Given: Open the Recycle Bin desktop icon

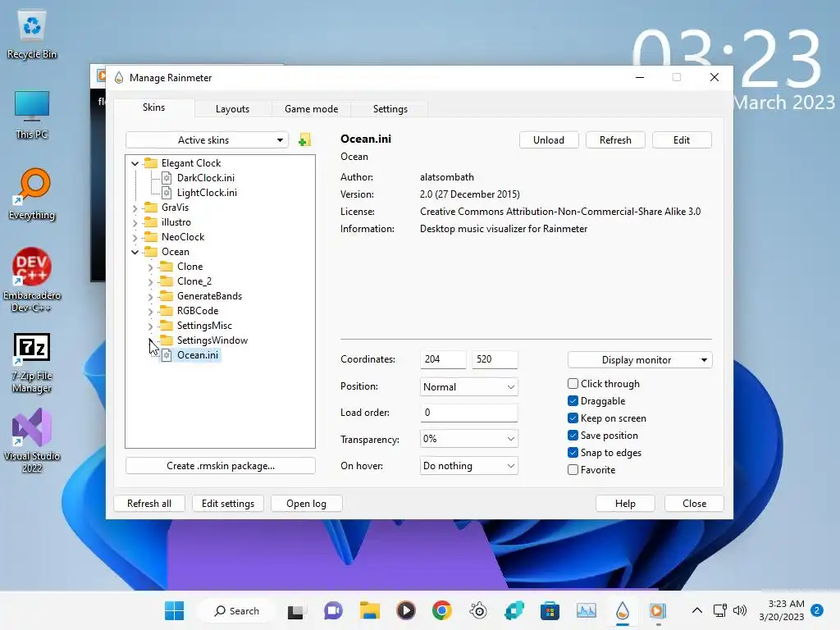Looking at the screenshot, I should [32, 34].
